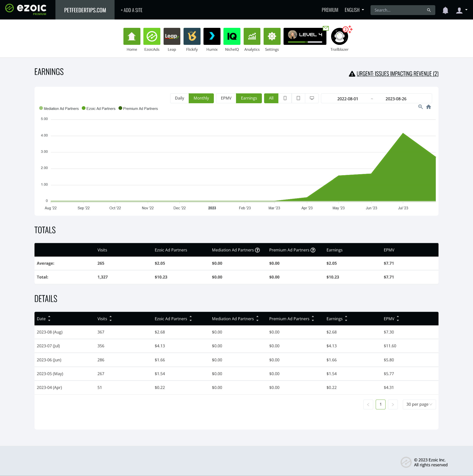This screenshot has height=476, width=473.
Task: Toggle Ezoic Ad Partners legend series
Action: 99,108
